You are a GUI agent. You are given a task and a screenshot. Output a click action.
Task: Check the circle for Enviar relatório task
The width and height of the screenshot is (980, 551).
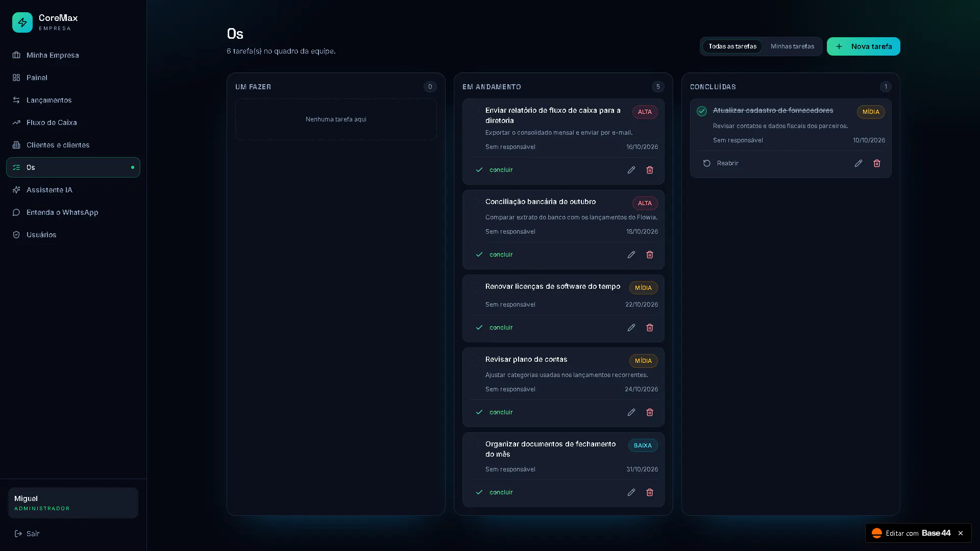pos(474,111)
